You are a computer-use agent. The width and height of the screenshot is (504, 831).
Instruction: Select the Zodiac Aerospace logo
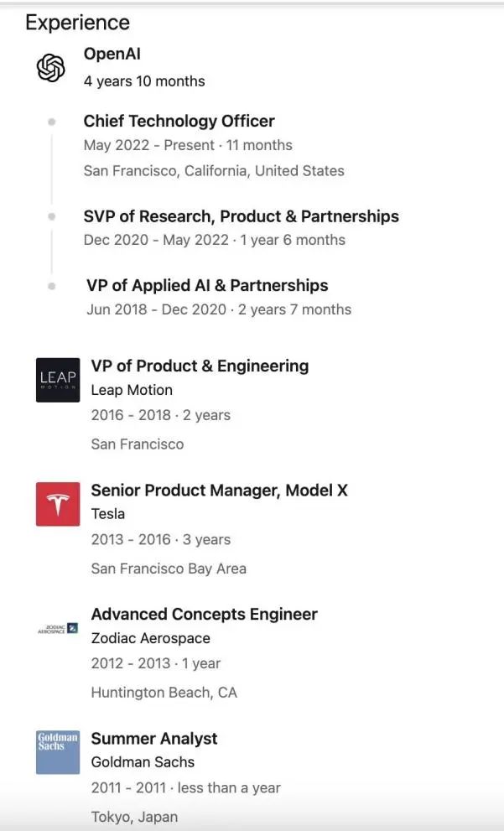(x=58, y=628)
